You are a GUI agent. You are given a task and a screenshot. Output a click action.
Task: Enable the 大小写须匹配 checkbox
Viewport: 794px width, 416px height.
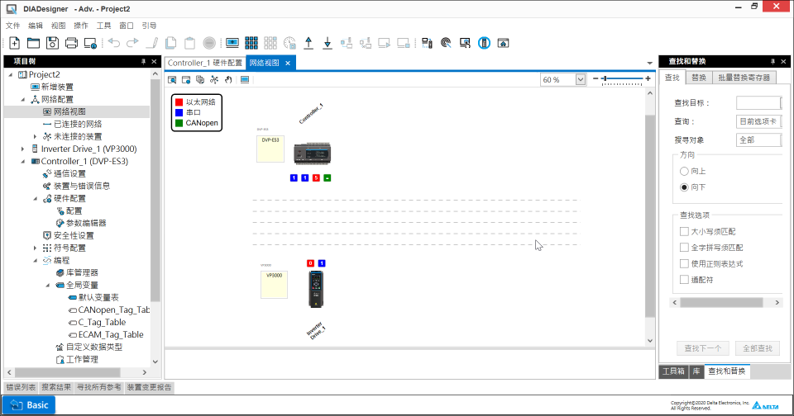point(684,231)
